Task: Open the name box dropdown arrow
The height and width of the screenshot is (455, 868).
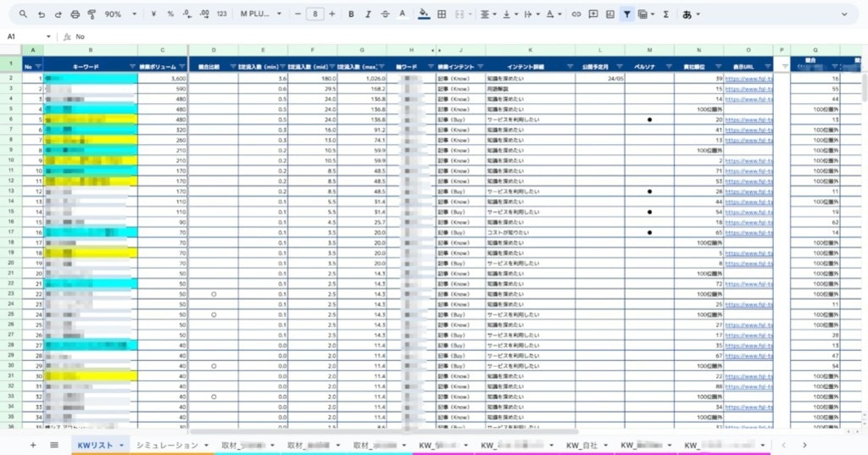Action: [x=48, y=36]
